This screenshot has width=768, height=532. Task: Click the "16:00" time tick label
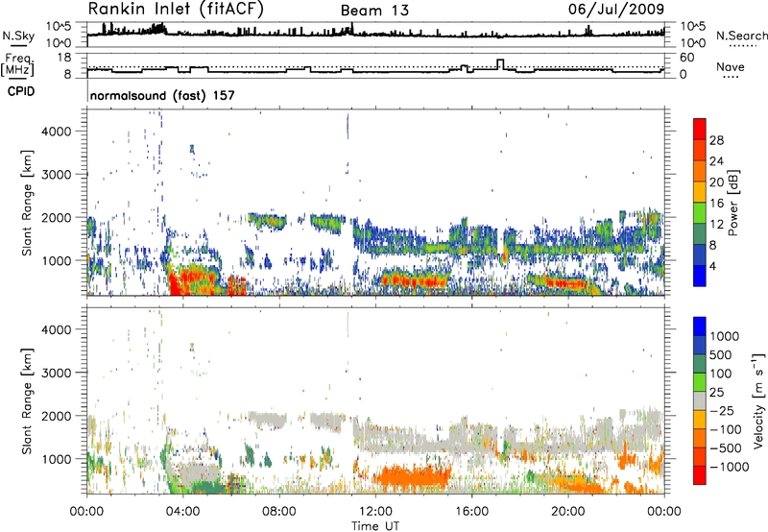coord(471,512)
